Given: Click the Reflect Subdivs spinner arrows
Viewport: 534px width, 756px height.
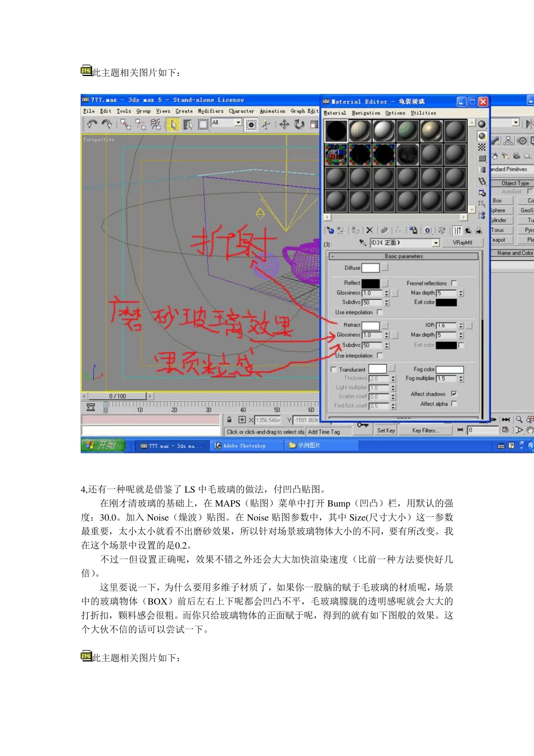Looking at the screenshot, I should (387, 303).
